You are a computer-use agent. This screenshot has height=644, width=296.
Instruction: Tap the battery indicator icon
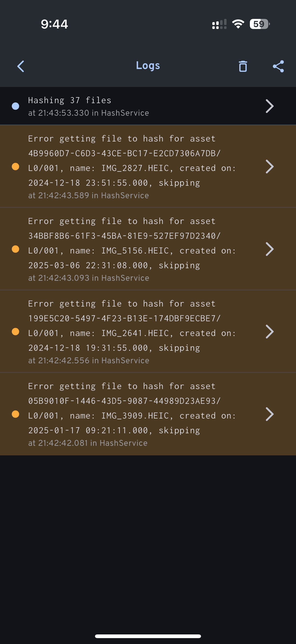pos(259,24)
